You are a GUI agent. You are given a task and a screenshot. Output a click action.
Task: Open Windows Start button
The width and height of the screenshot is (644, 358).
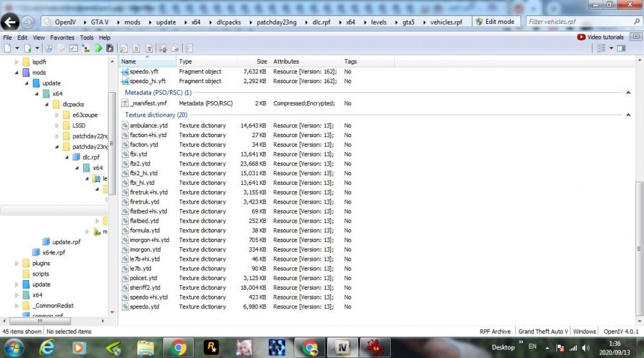tap(14, 348)
